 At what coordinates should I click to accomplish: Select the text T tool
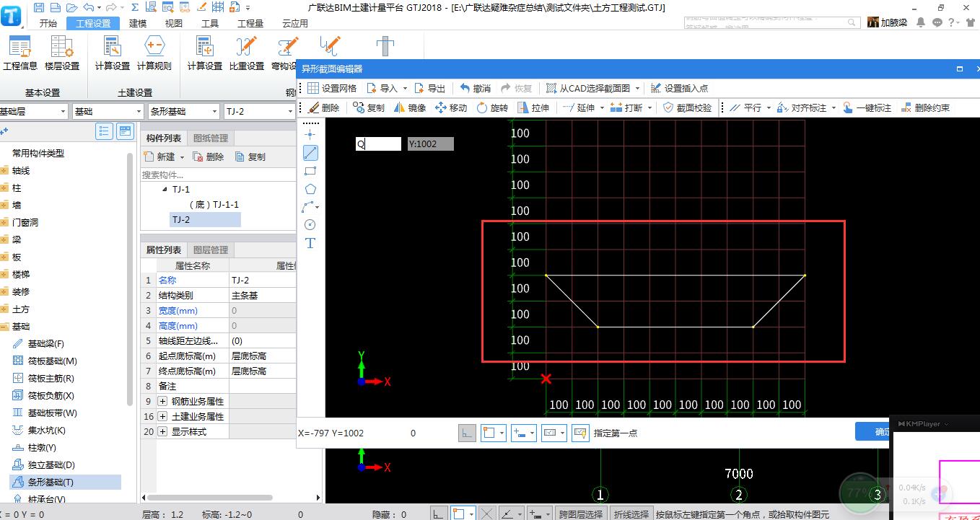310,243
